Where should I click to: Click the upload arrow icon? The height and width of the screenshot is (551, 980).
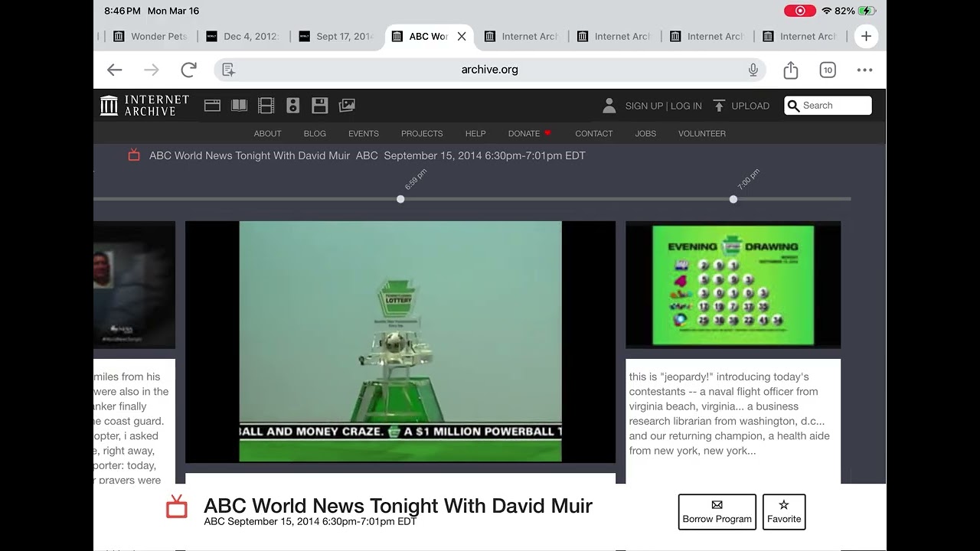719,106
